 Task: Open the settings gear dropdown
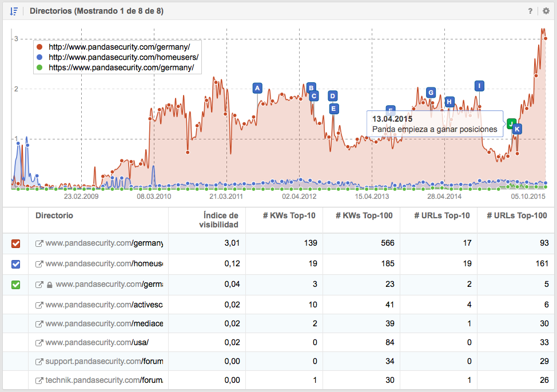[x=545, y=11]
